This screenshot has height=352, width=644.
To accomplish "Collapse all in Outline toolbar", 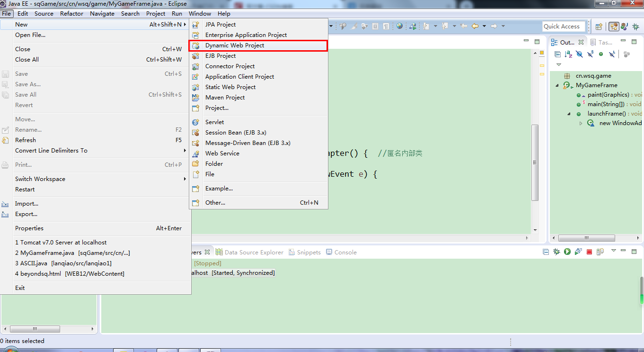I will coord(557,54).
